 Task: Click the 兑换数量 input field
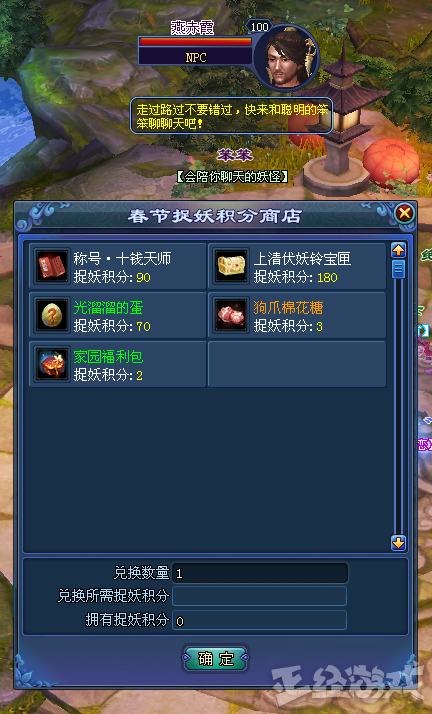(x=259, y=573)
